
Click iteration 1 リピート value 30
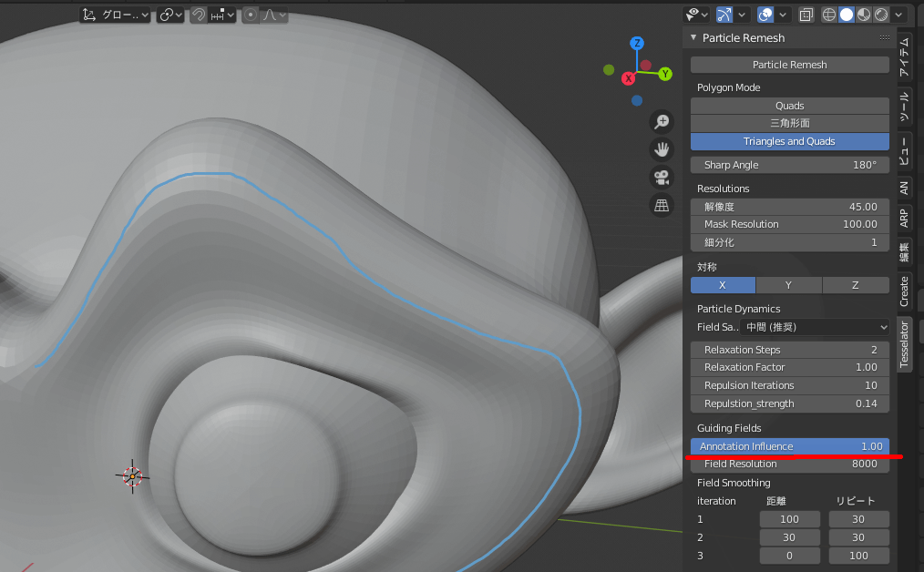click(x=858, y=519)
